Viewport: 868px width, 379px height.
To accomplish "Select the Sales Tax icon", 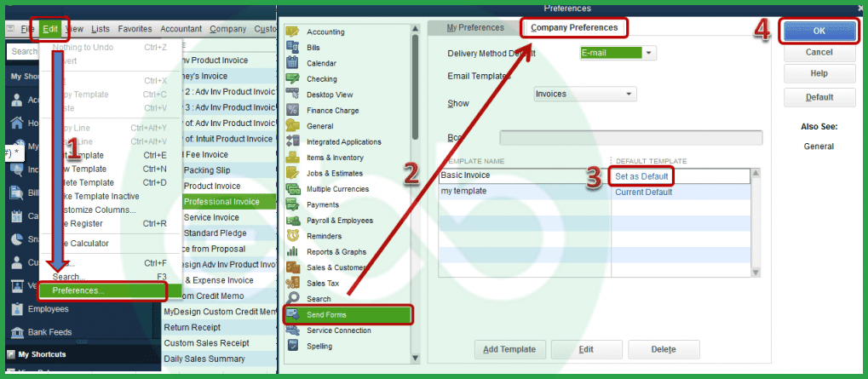I will [x=292, y=284].
